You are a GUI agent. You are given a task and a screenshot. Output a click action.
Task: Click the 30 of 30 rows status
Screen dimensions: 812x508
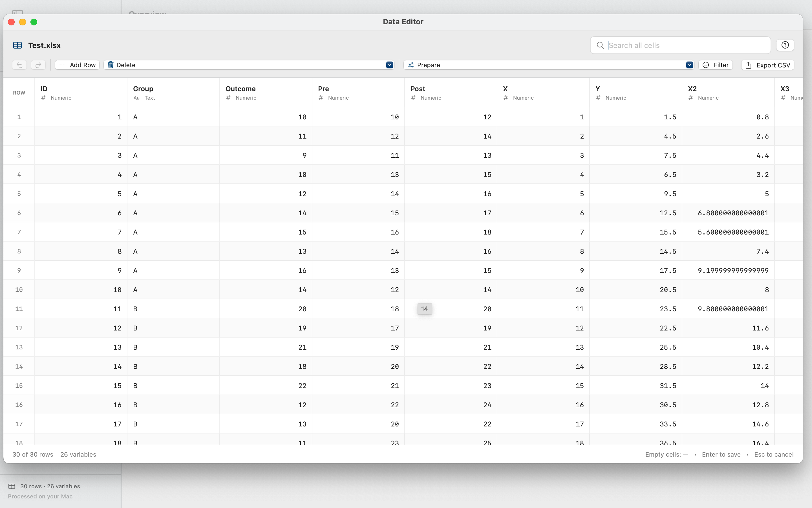click(x=33, y=454)
